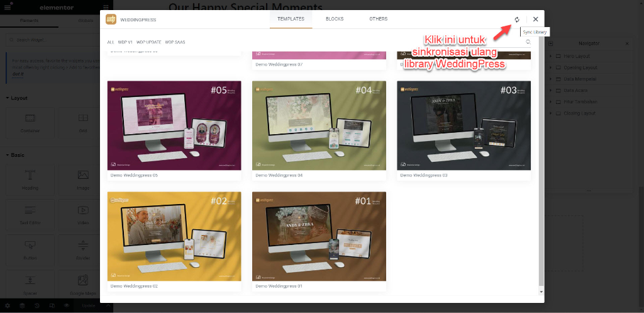Expand Fitur Tambahan in Navigator
644x313 pixels.
click(550, 101)
